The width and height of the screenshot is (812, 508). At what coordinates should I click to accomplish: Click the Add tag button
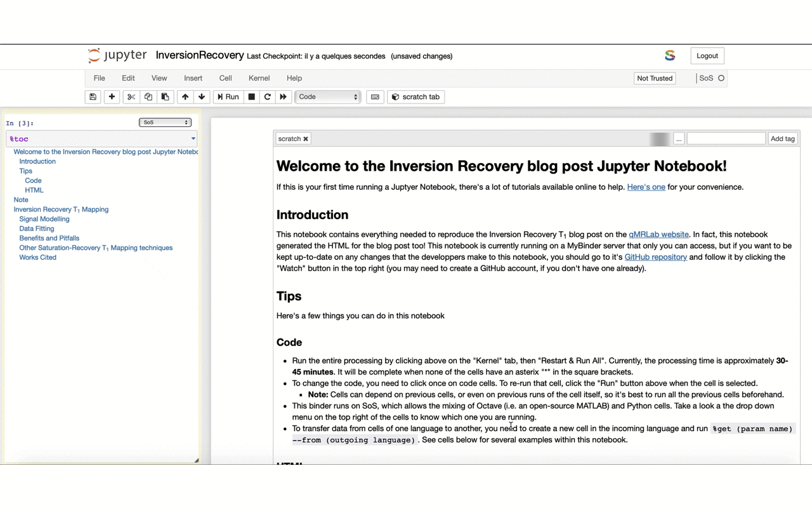click(x=782, y=138)
